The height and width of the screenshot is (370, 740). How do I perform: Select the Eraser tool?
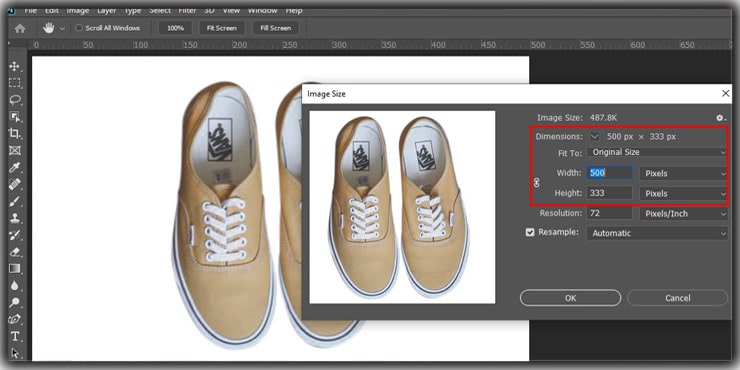pos(15,252)
